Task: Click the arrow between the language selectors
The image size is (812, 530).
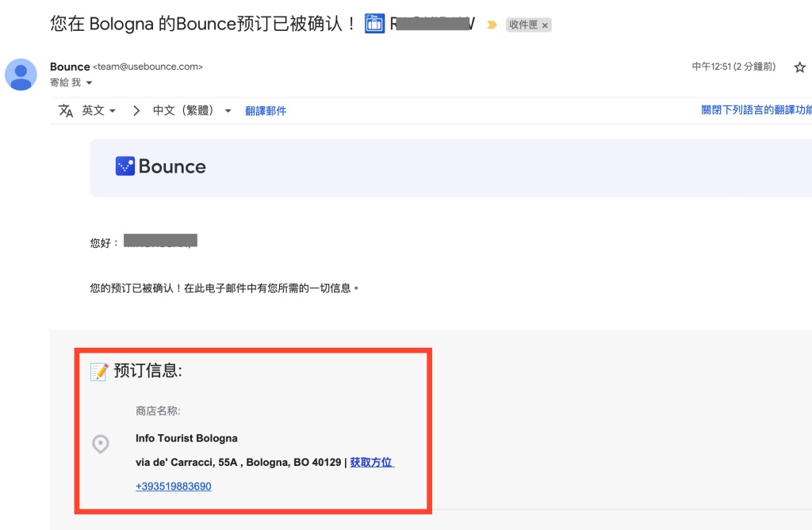Action: click(x=136, y=110)
